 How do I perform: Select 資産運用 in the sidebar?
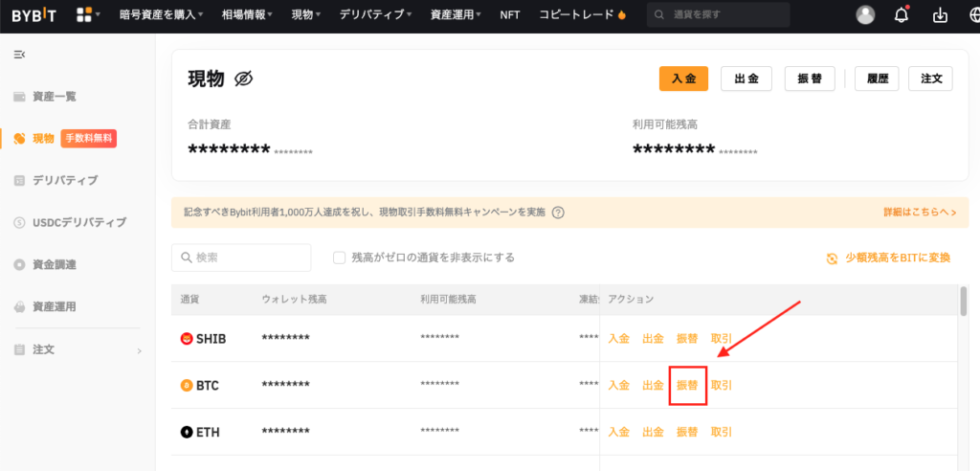click(x=55, y=307)
